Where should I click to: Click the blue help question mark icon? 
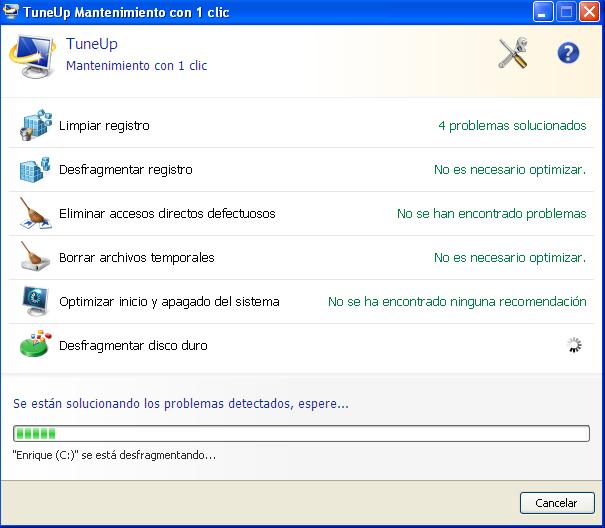click(x=568, y=53)
